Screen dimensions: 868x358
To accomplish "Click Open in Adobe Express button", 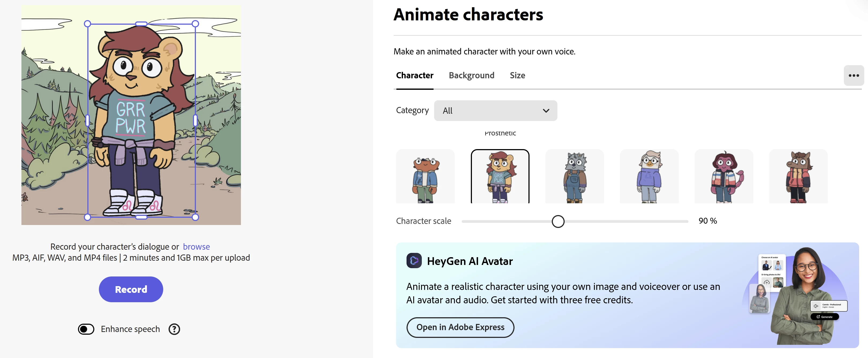I will 460,327.
